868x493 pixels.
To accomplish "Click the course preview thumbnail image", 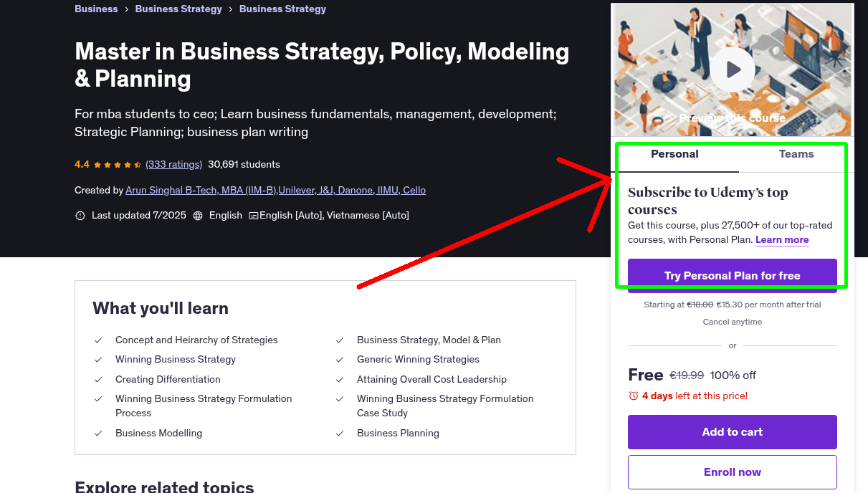I will click(x=733, y=70).
